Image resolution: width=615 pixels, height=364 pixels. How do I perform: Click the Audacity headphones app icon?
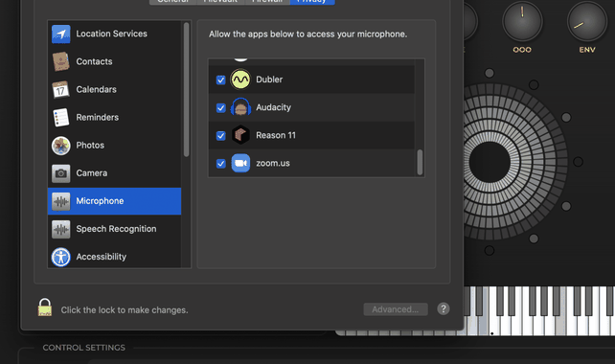(240, 107)
